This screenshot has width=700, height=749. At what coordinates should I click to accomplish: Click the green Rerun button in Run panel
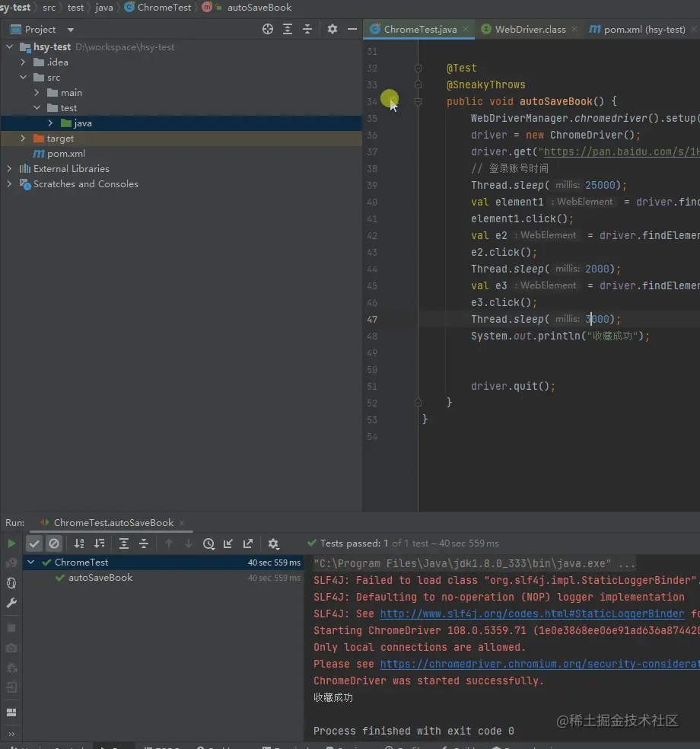click(11, 543)
